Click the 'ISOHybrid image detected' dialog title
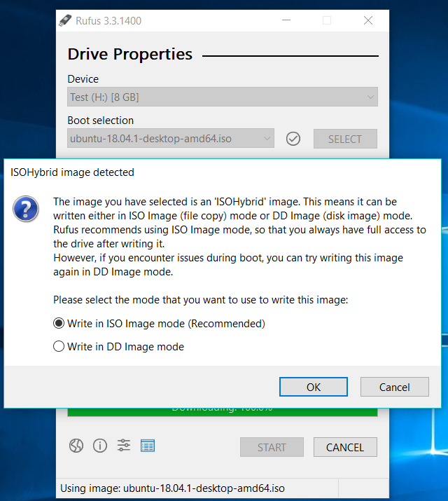Viewport: 448px width, 501px height. (x=72, y=172)
